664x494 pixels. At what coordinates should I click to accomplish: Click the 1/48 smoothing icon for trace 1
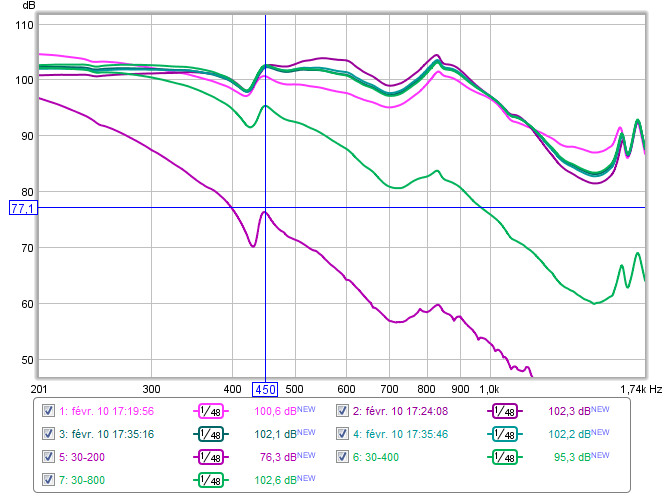(211, 410)
